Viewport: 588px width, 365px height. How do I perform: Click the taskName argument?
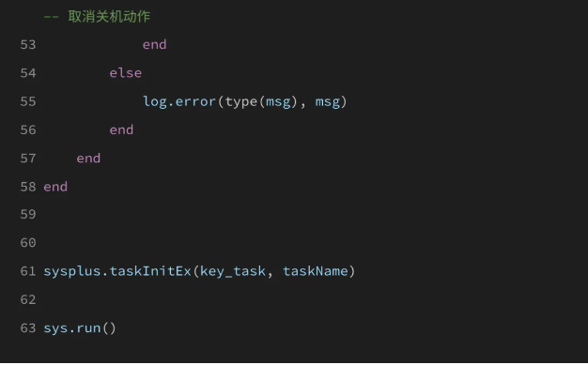(315, 271)
